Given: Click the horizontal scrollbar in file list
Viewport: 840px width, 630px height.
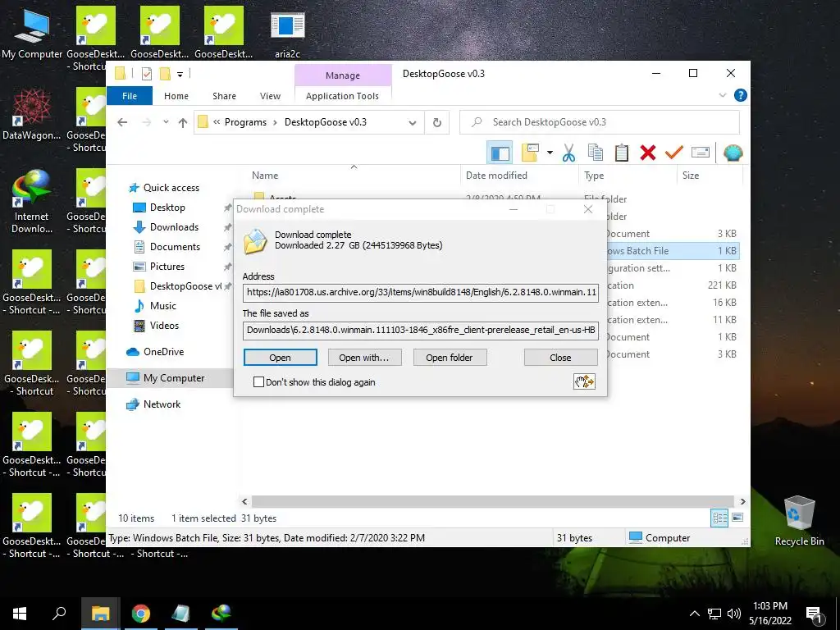Looking at the screenshot, I should pos(493,501).
